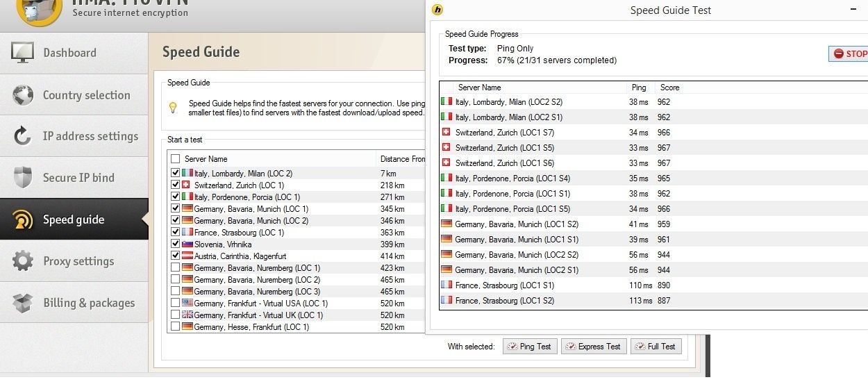Screen dimensions: 868x382
Task: Uncheck Germany, Bavaria, Munich (LOC 1)
Action: (175, 208)
